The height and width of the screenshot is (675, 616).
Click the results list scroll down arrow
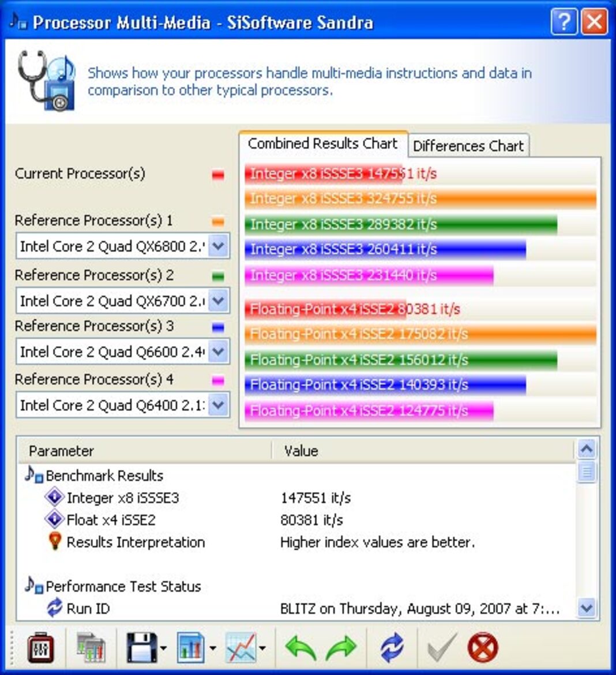point(587,608)
